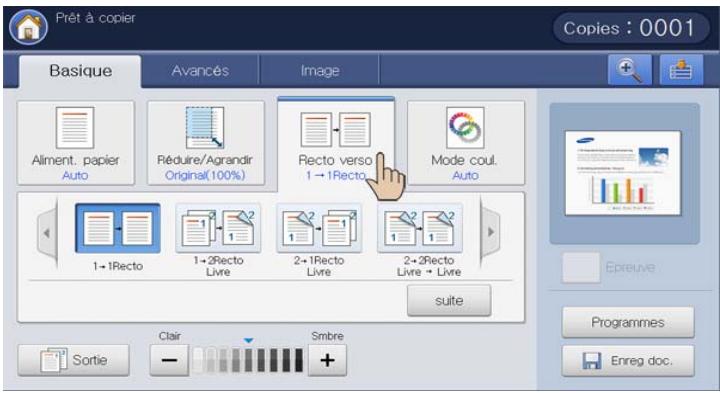This screenshot has height=393, width=720.
Task: Click the Prêt à copier status text
Action: pos(96,18)
